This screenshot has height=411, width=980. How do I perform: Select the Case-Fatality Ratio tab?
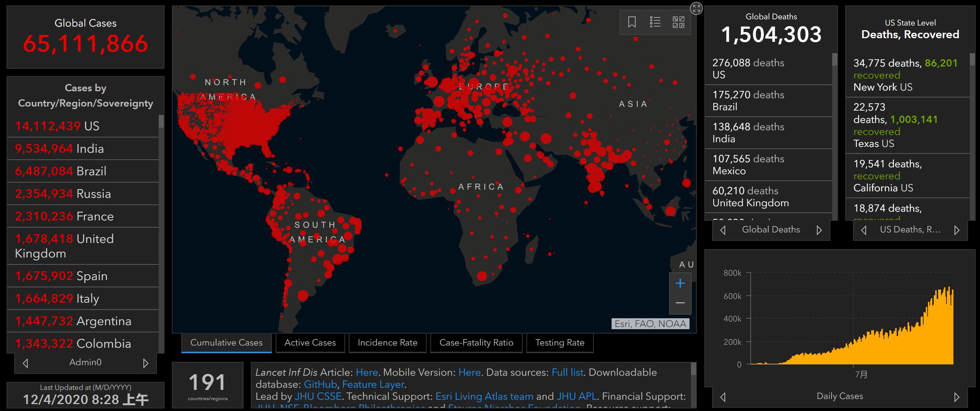click(x=476, y=343)
